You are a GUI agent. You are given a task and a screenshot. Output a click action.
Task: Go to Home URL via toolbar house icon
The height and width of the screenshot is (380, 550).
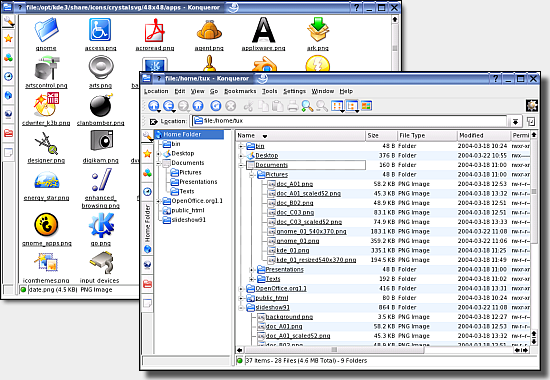198,106
